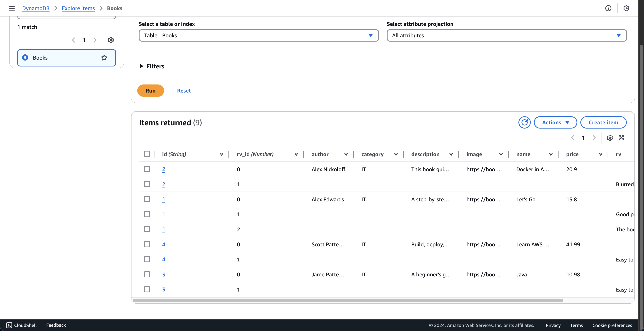Check the Let's Go row checkbox

click(x=147, y=199)
